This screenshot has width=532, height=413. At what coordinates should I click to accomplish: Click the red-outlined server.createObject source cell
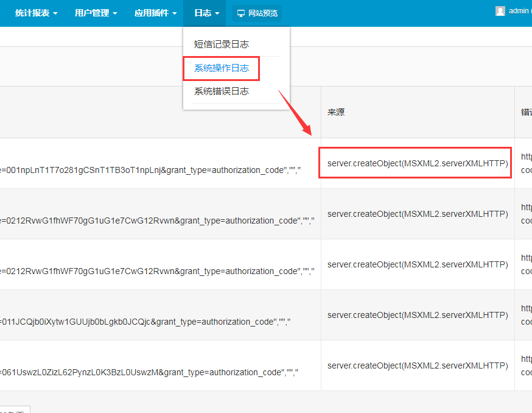click(418, 164)
